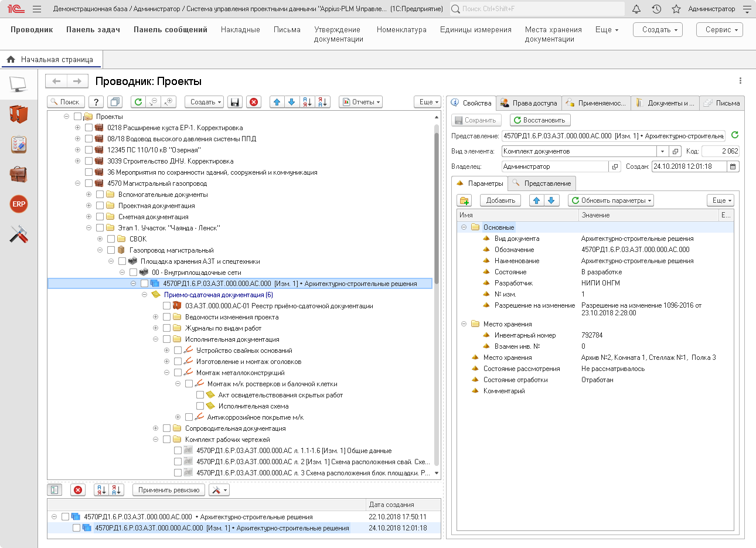Switch to the Права доступа tab
Viewport: 756px width, 548px height.
529,103
